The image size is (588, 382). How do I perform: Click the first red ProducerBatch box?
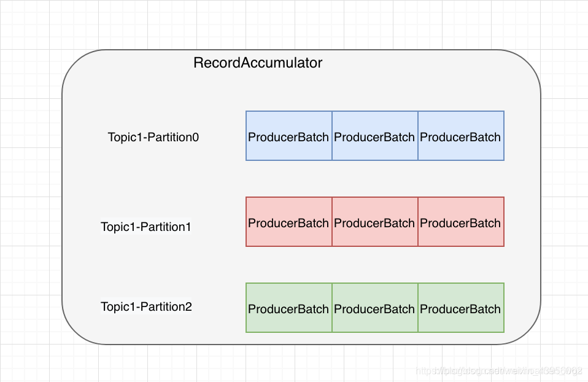tap(288, 222)
